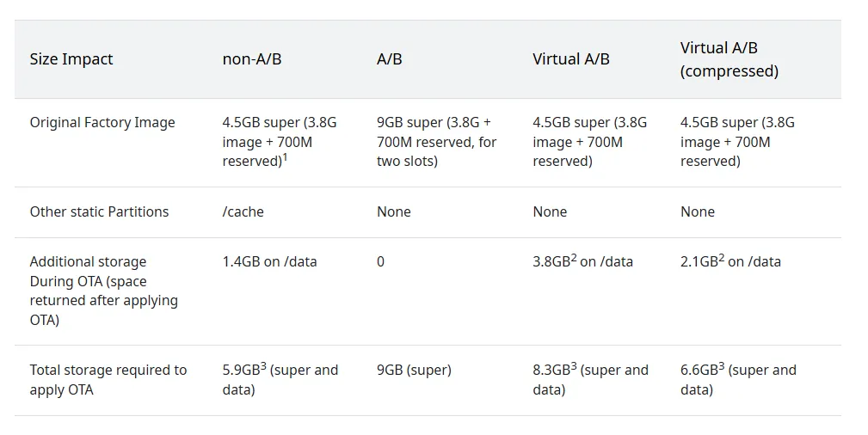Select the 'Virtual A/B (compressed)' header
The width and height of the screenshot is (868, 435).
(729, 59)
